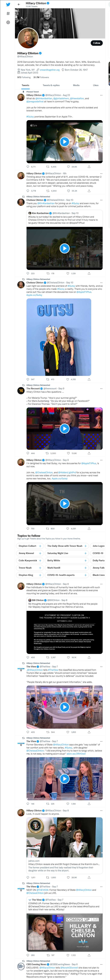Retweet the 9/11 Corinthians tweet
Image resolution: width=110 pixels, height=980 pixels.
48,191
